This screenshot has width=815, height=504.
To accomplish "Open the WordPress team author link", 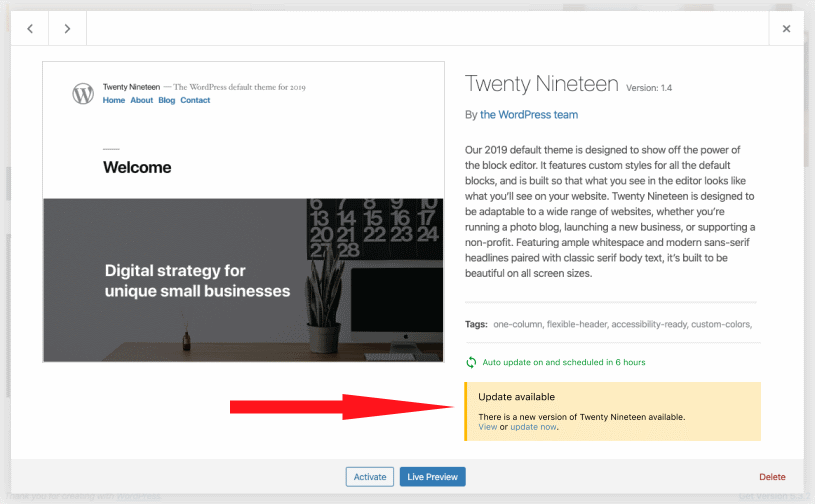I will pos(529,115).
